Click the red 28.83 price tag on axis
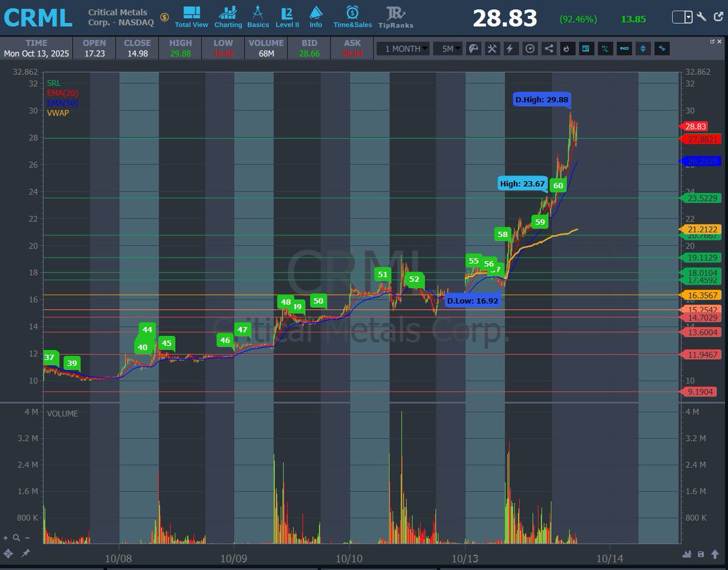Image resolution: width=728 pixels, height=570 pixels. click(x=695, y=127)
